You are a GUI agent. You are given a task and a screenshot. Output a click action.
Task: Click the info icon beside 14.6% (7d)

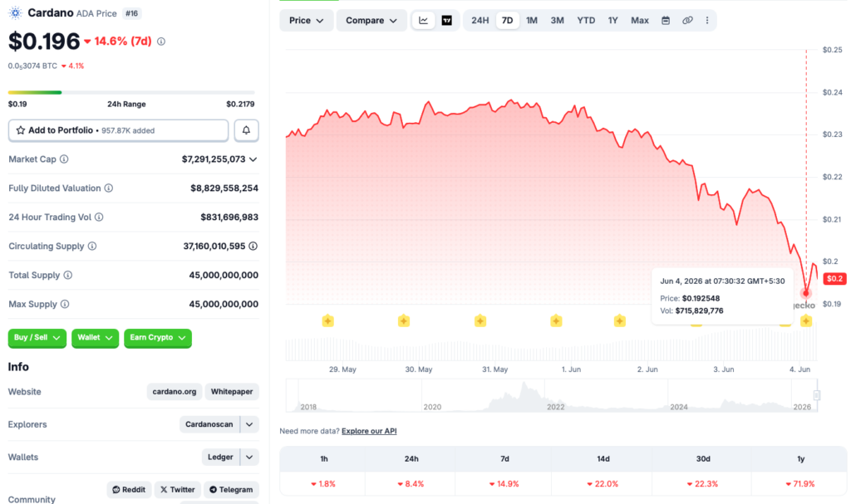click(x=161, y=42)
